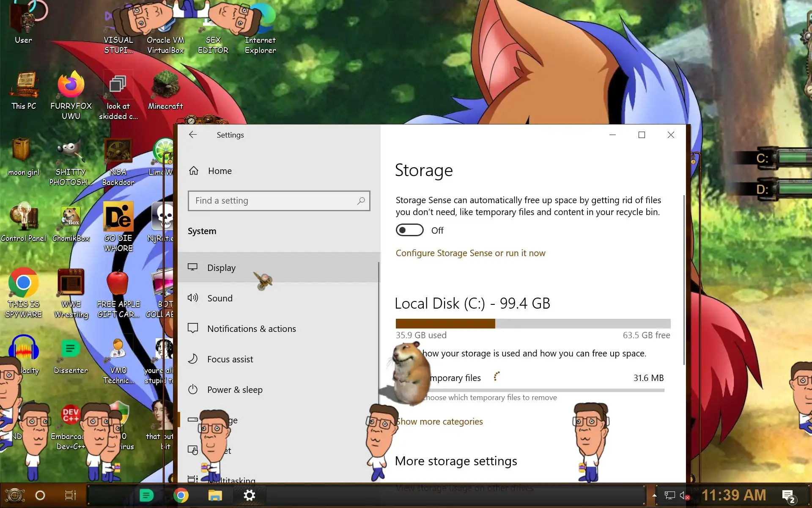Toggle the Storage Sense switch on
The width and height of the screenshot is (812, 508).
[x=409, y=230]
